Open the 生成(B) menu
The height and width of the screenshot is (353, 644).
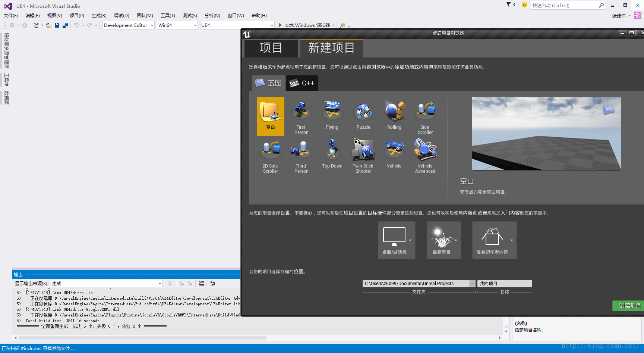pos(99,16)
